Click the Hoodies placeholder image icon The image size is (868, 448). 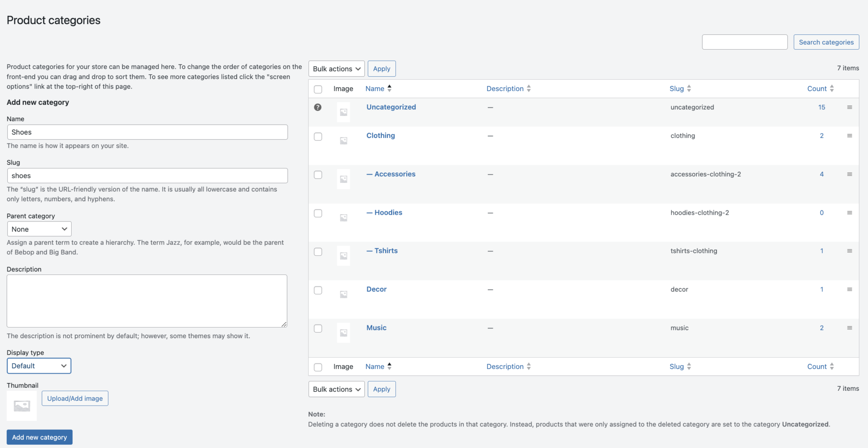[343, 217]
